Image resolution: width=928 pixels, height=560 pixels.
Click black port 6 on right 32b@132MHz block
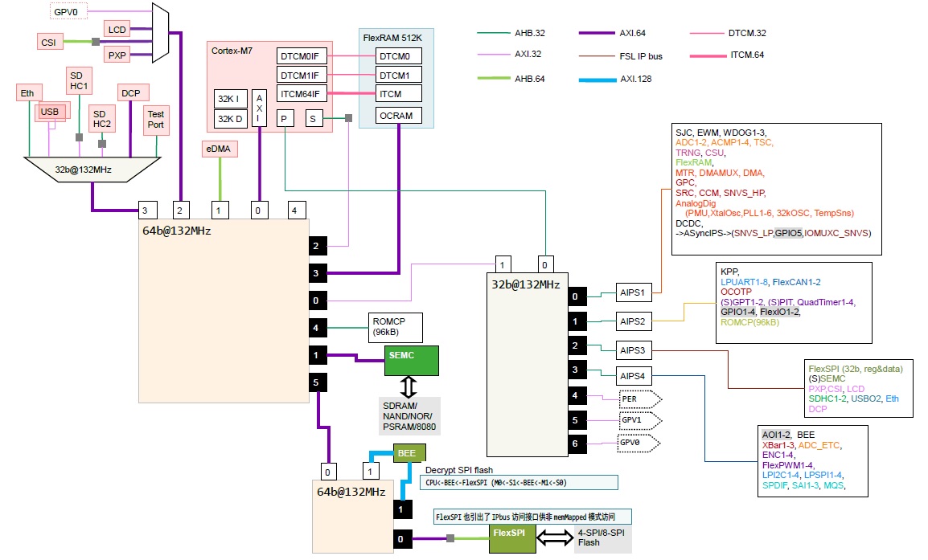click(577, 444)
